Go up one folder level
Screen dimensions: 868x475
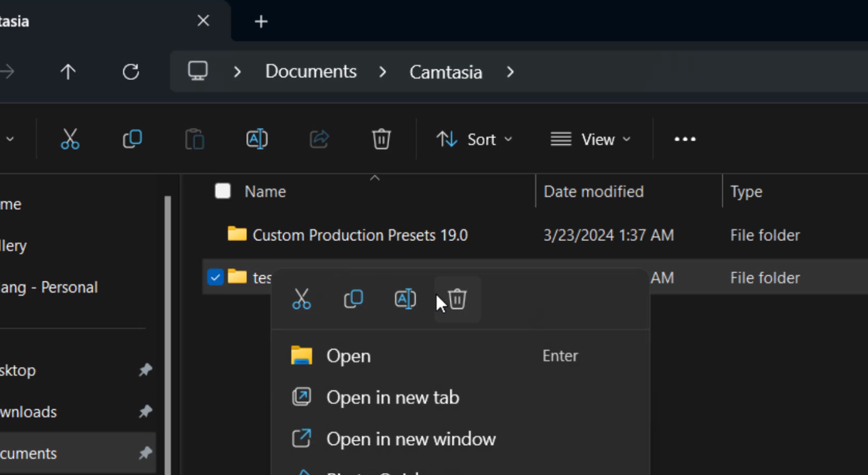tap(68, 72)
